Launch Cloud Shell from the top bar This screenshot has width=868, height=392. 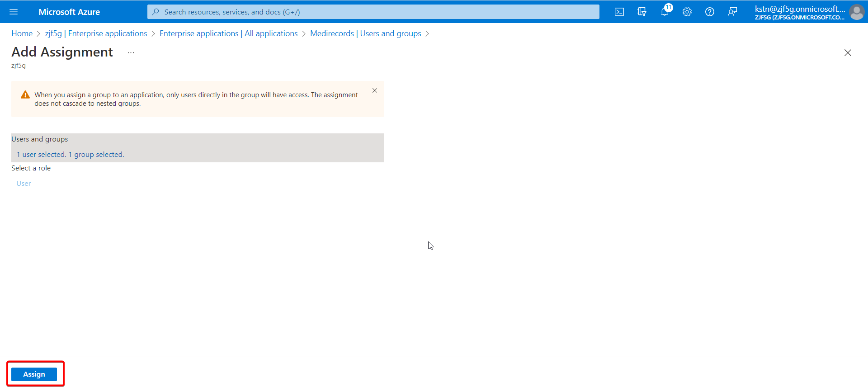click(619, 12)
